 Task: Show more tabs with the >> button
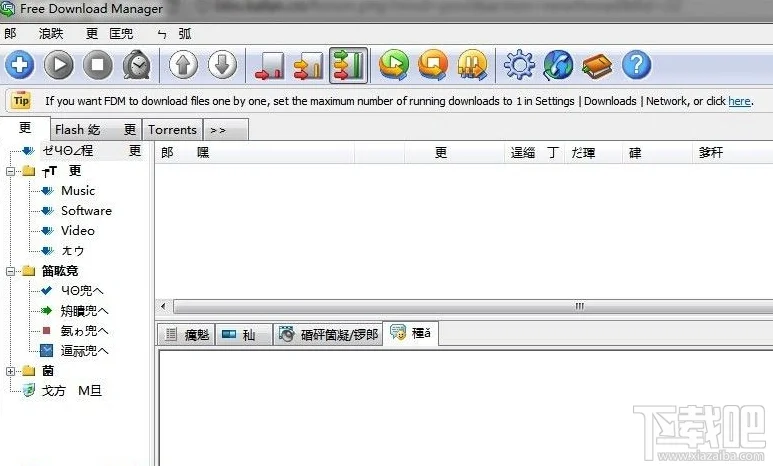tap(226, 130)
